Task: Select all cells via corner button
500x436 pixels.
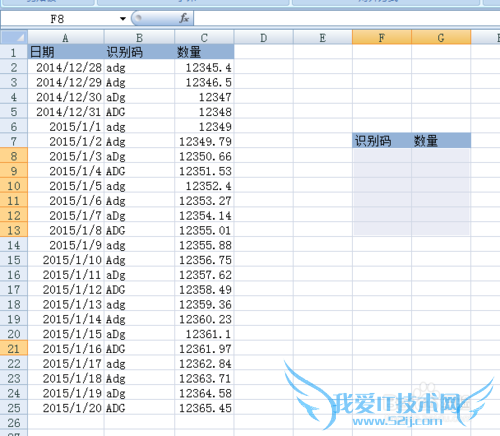Action: 14,37
